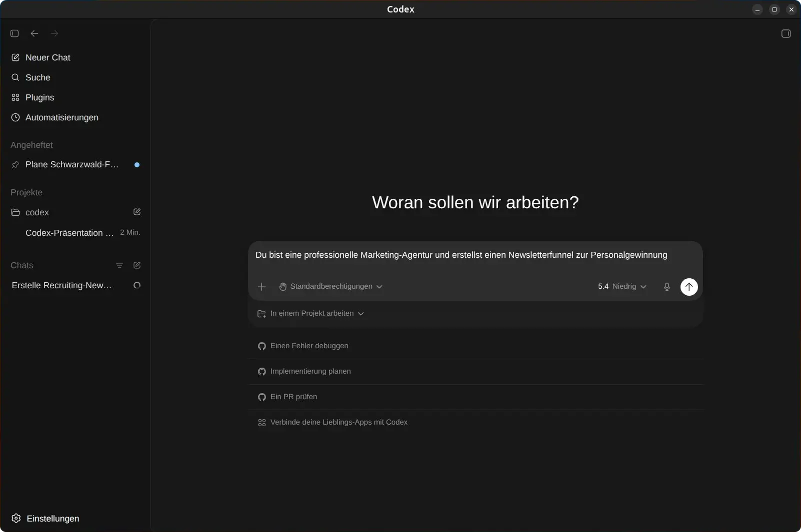Click the chevron after Standardberechtigungen

[x=379, y=287]
